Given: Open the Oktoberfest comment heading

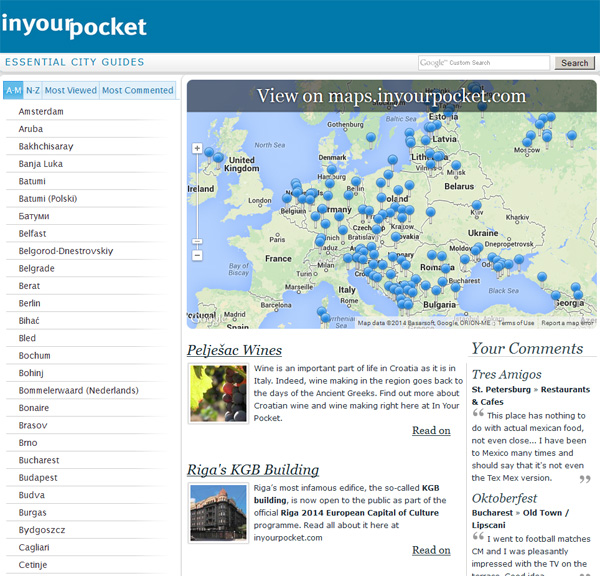Looking at the screenshot, I should 504,498.
